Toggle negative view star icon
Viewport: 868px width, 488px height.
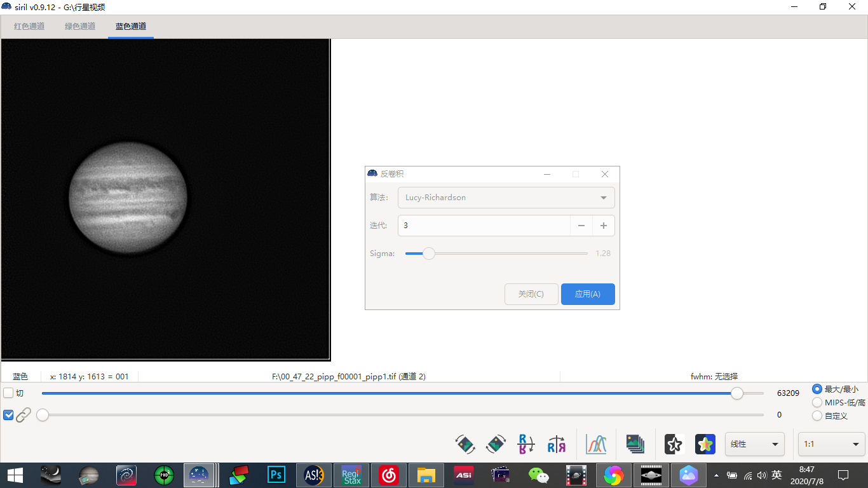tap(674, 444)
